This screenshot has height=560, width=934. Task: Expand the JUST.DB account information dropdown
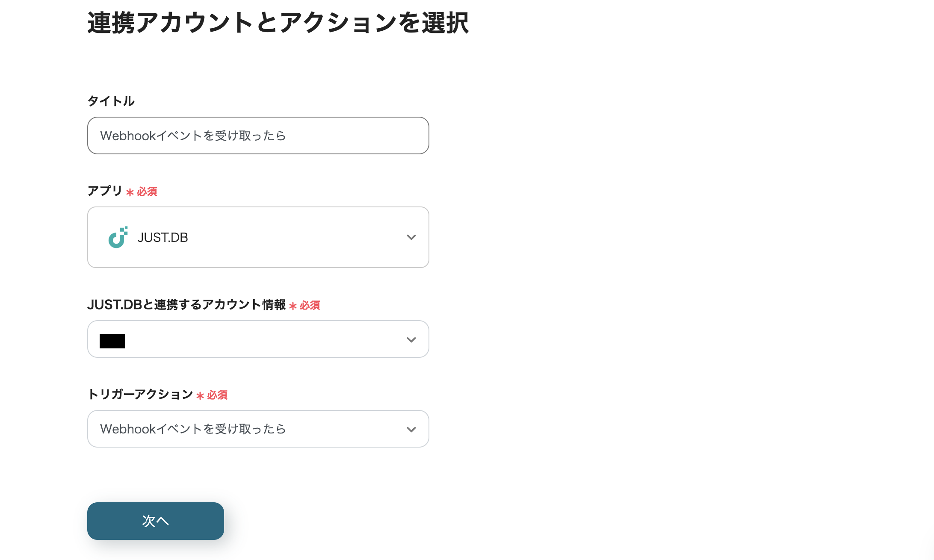[x=258, y=339]
